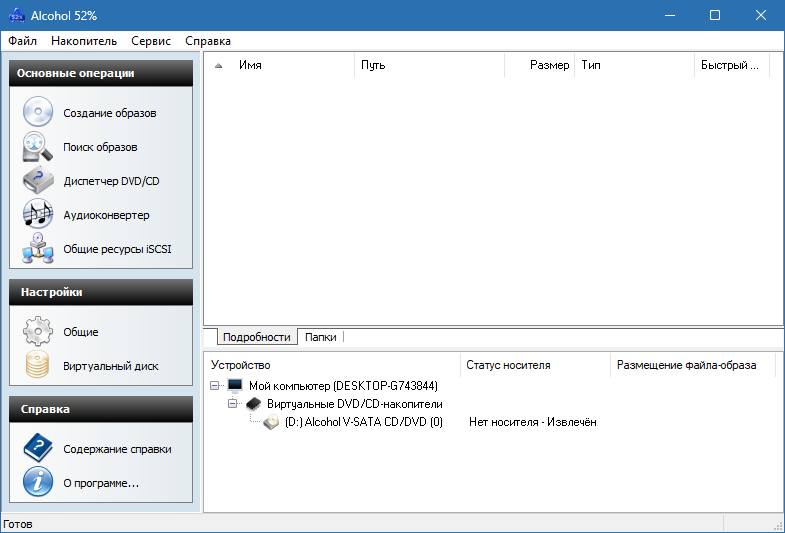
Task: Collapse the Мой компьютер tree node
Action: pos(214,385)
